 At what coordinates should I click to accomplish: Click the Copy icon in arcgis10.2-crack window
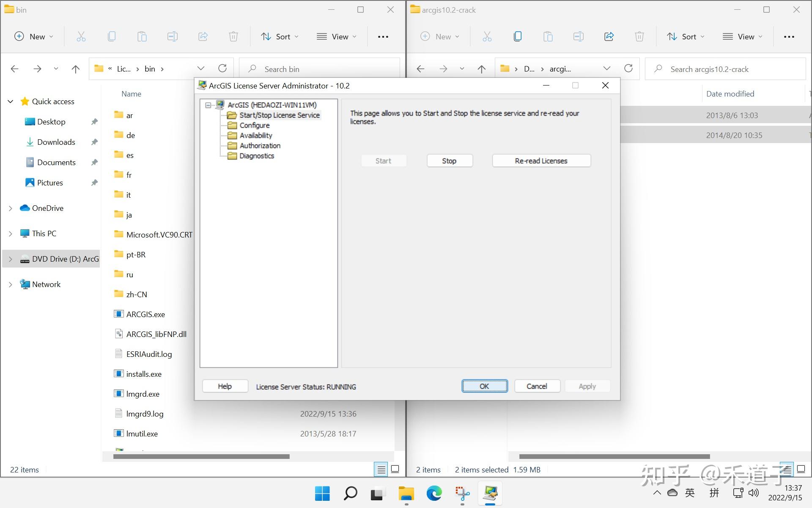click(518, 37)
